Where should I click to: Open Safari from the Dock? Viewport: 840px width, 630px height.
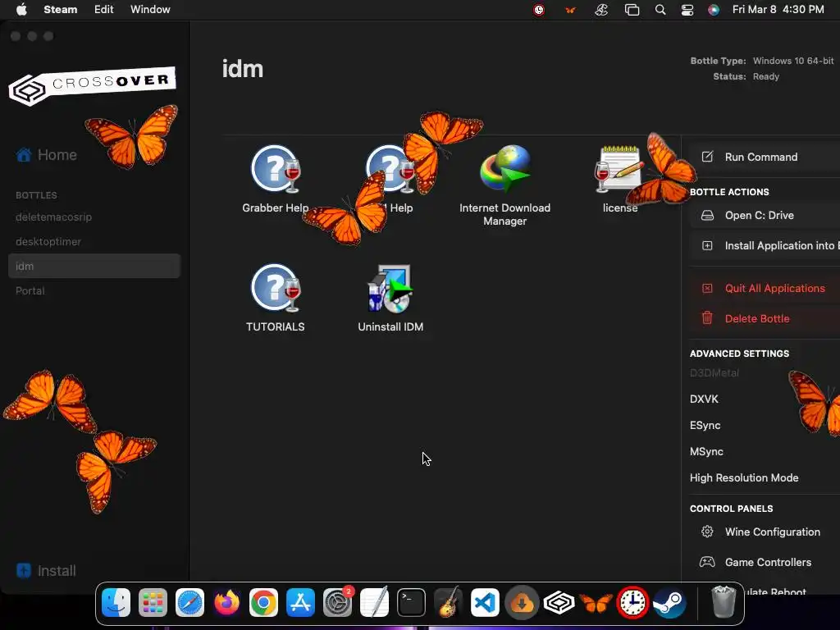click(190, 603)
